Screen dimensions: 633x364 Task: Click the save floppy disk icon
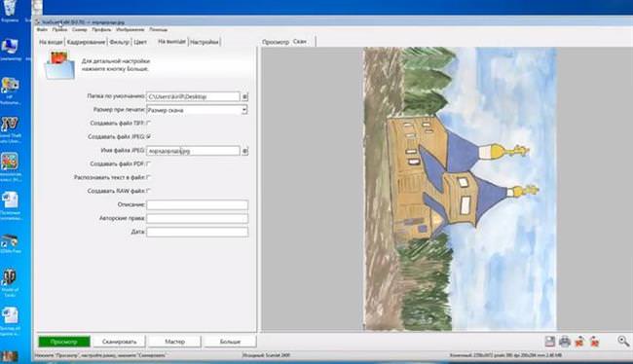pyautogui.click(x=550, y=342)
